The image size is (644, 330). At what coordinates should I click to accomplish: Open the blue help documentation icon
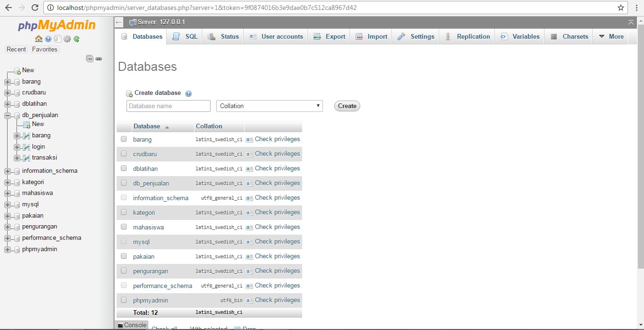(48, 39)
